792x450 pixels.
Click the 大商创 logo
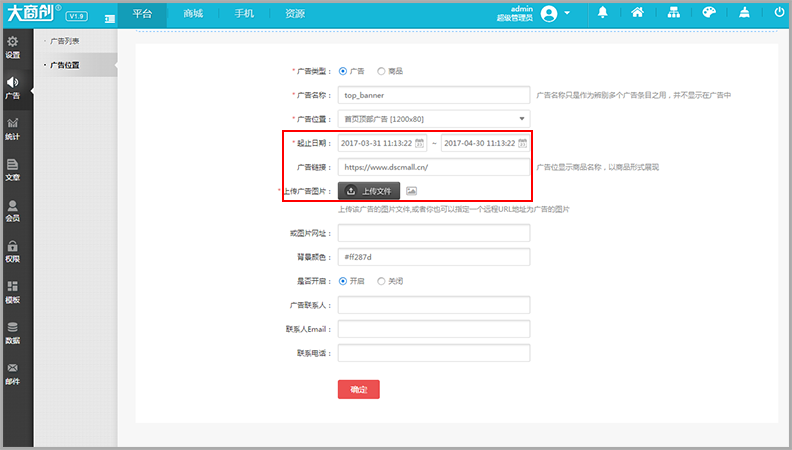(x=33, y=14)
